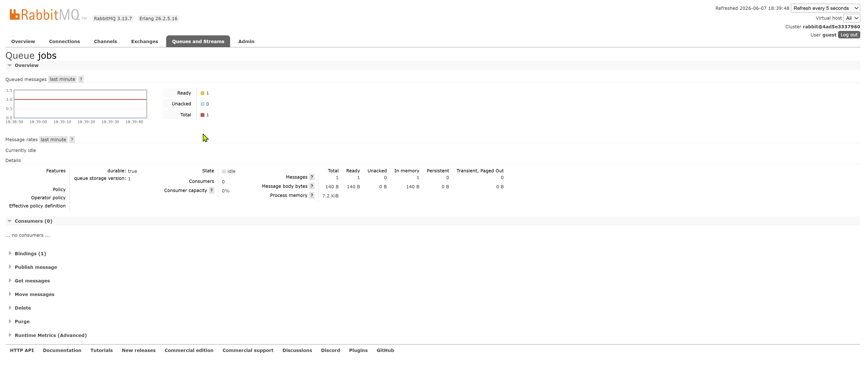Click the Refreshed timestamp text
This screenshot has height=370, width=868.
(x=752, y=8)
